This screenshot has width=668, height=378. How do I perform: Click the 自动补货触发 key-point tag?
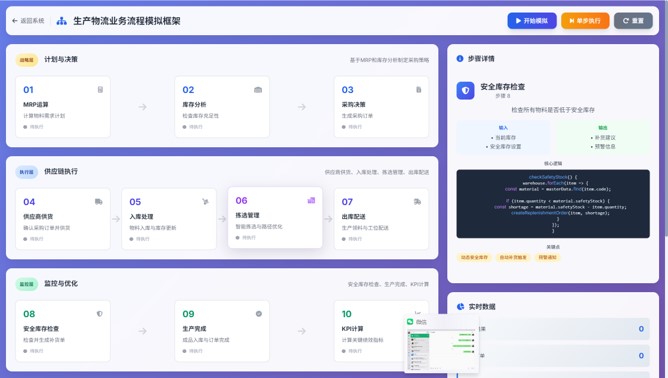513,257
